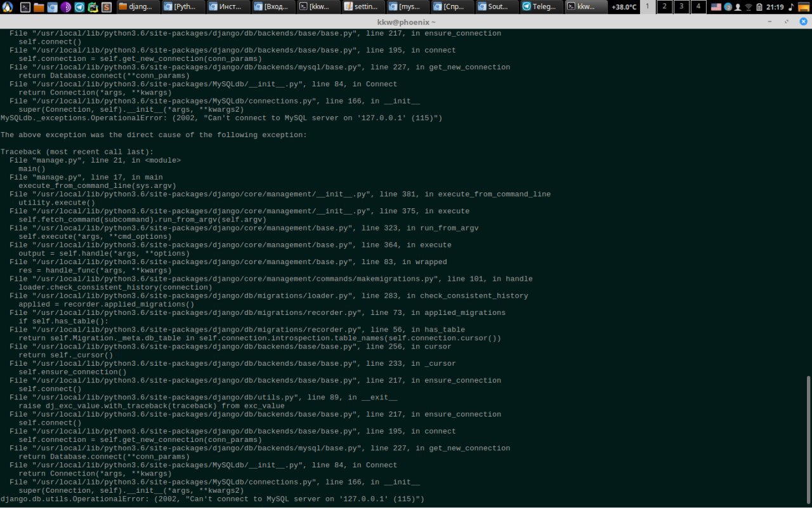Click the orange show desktop icon
The image size is (812, 508).
804,7
